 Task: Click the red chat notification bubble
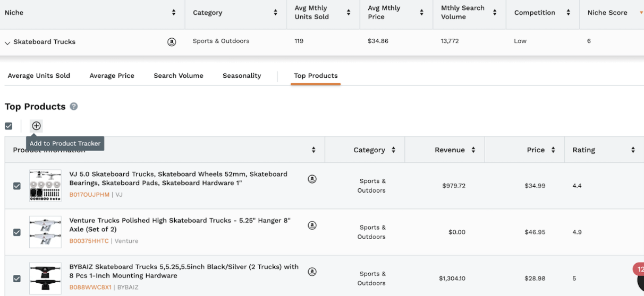pos(639,270)
